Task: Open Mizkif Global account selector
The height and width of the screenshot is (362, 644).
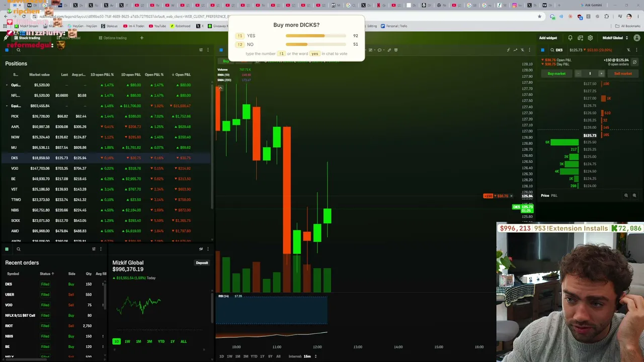Action: pyautogui.click(x=616, y=38)
